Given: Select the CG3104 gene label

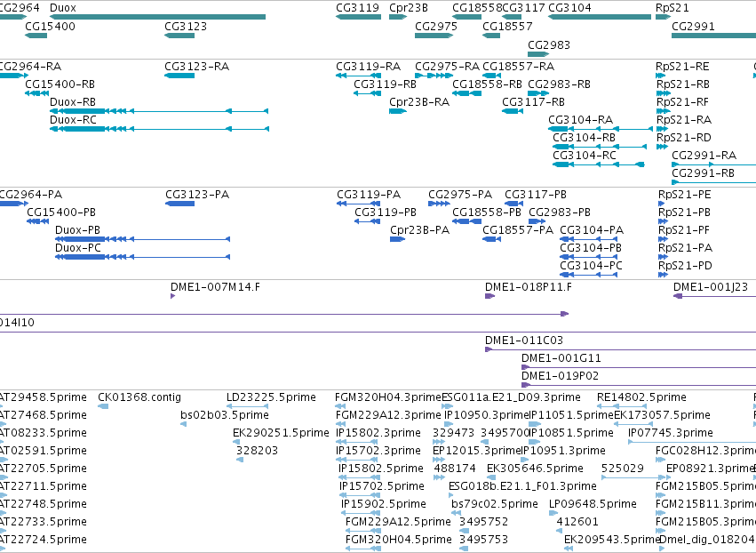Looking at the screenshot, I should [569, 8].
